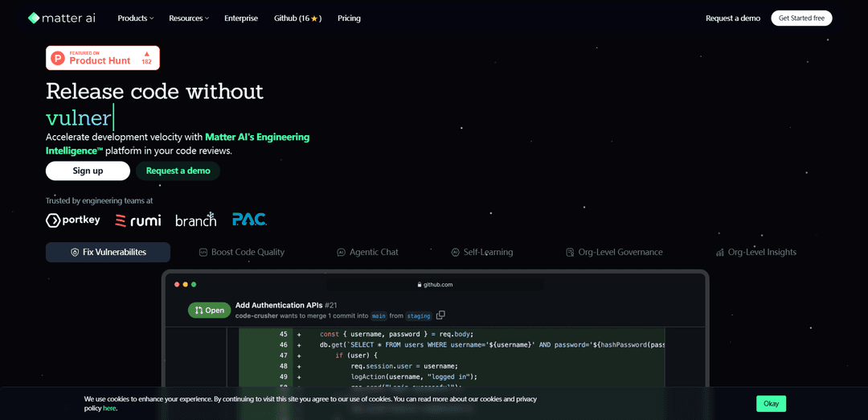This screenshot has width=868, height=420.
Task: Click the matter ai logo
Action: click(x=61, y=19)
